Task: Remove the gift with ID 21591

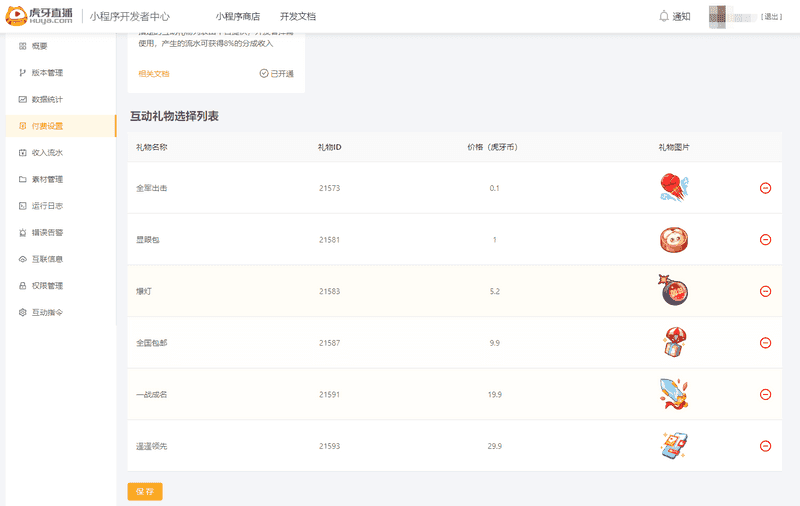Action: tap(765, 394)
